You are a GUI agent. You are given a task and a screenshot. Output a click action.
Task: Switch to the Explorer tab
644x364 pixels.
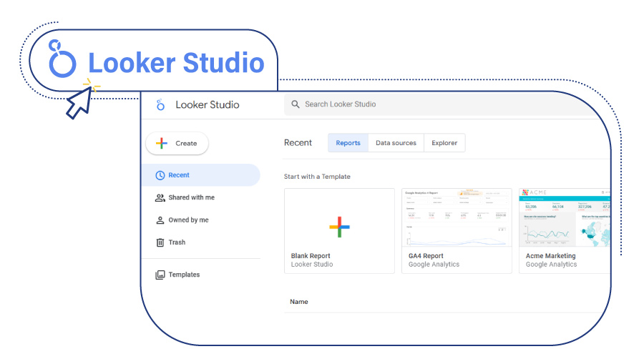pyautogui.click(x=444, y=143)
